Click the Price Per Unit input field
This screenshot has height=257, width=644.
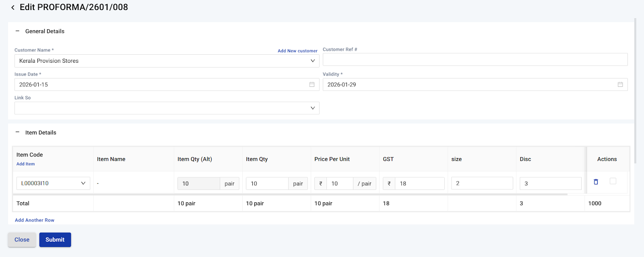(x=339, y=183)
